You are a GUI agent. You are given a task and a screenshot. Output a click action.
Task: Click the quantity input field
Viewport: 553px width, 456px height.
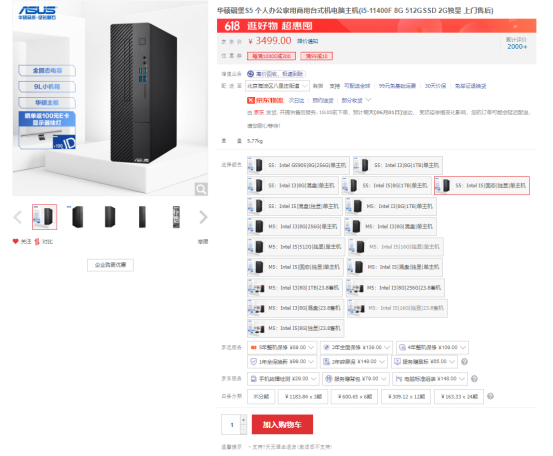pyautogui.click(x=231, y=425)
